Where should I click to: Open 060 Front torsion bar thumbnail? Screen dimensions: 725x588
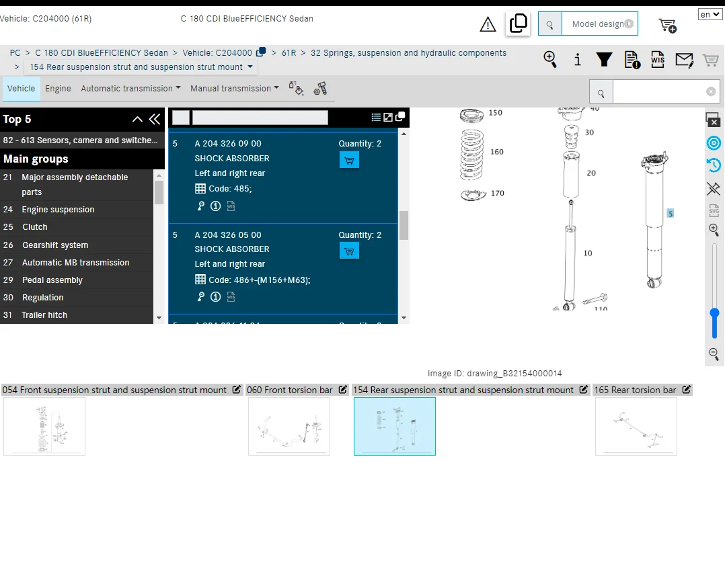pyautogui.click(x=289, y=426)
